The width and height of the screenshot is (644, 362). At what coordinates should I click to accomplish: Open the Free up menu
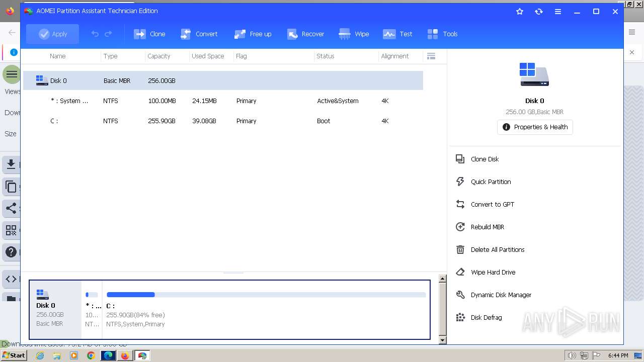pyautogui.click(x=253, y=34)
